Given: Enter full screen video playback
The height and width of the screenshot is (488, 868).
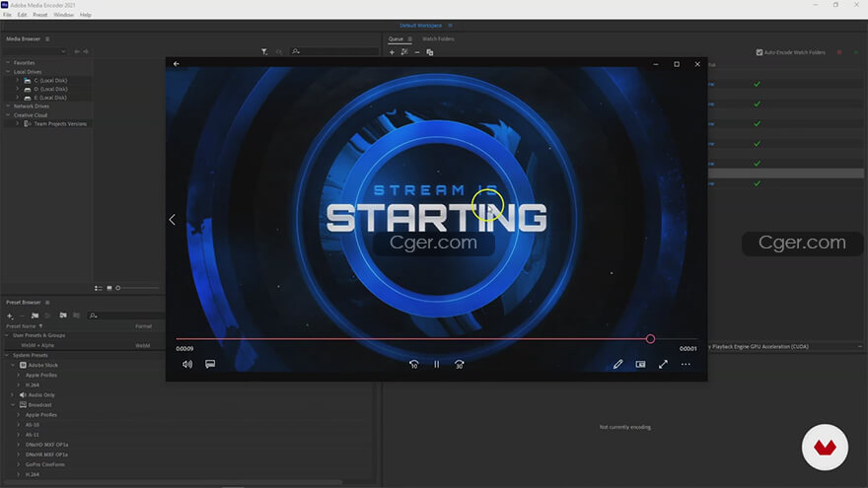Looking at the screenshot, I should (x=663, y=364).
